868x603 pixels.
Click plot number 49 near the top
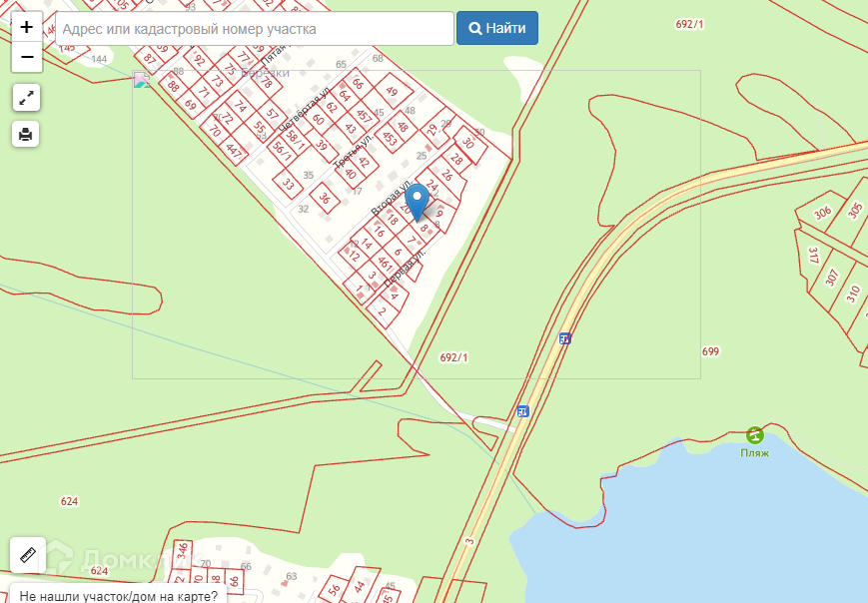click(x=392, y=91)
